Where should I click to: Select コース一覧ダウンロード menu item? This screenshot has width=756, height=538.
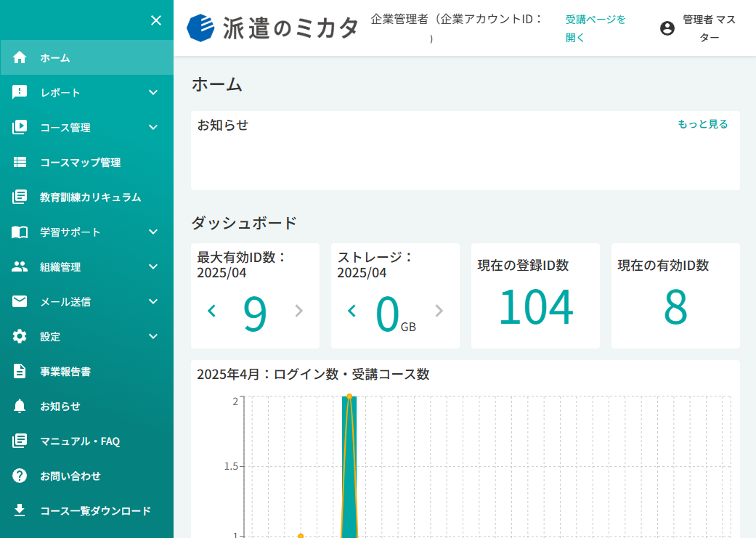click(x=87, y=510)
